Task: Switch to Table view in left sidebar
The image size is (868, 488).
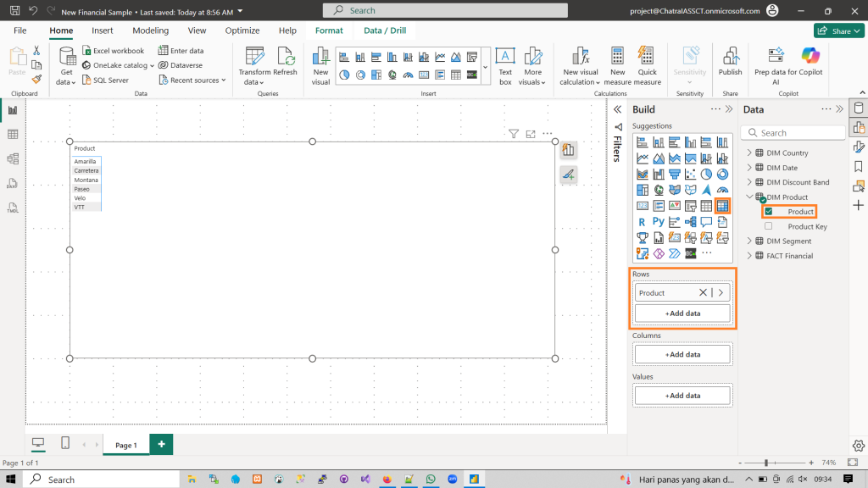Action: pos(13,134)
